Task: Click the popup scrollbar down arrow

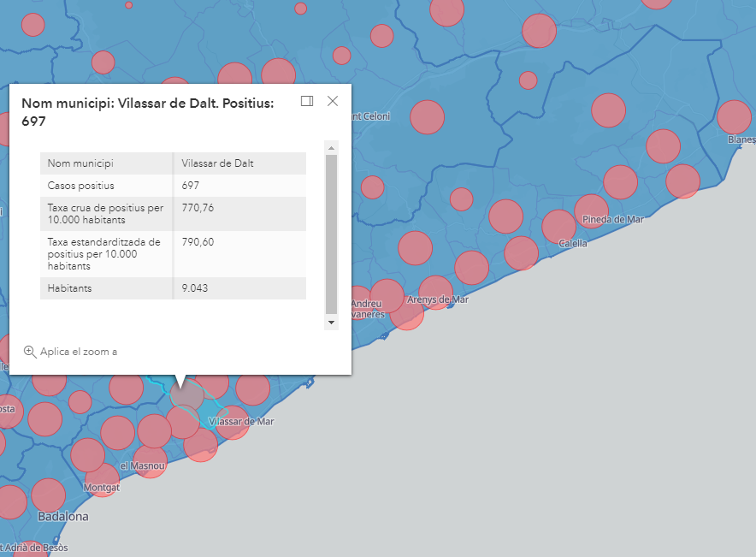Action: 331,323
